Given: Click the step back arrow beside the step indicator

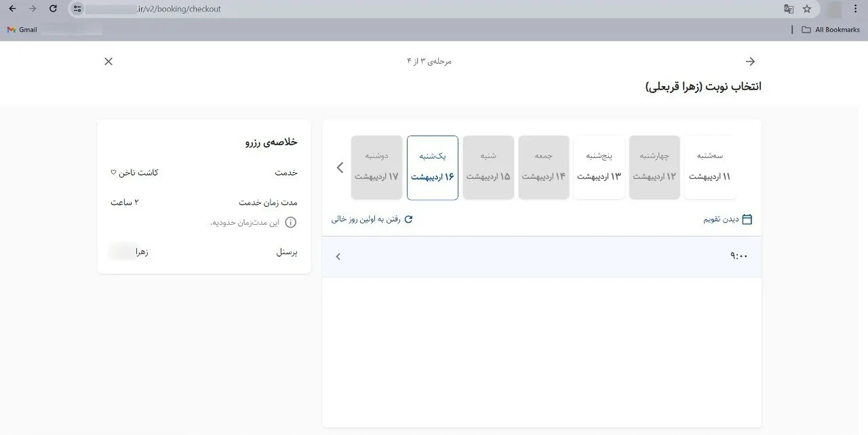Looking at the screenshot, I should click(x=750, y=62).
